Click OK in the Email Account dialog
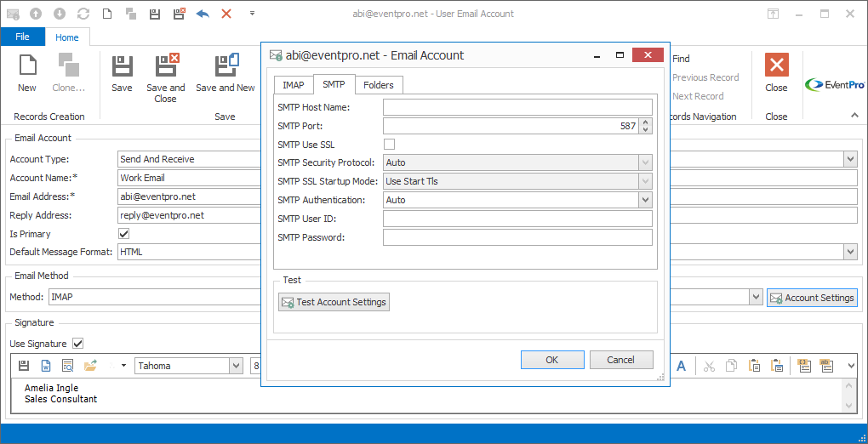The width and height of the screenshot is (868, 444). point(552,360)
